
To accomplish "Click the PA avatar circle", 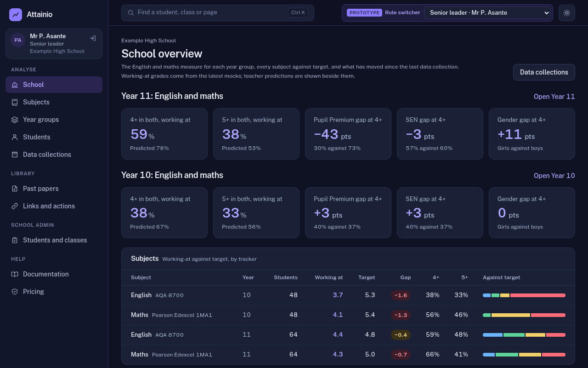I will [x=18, y=40].
